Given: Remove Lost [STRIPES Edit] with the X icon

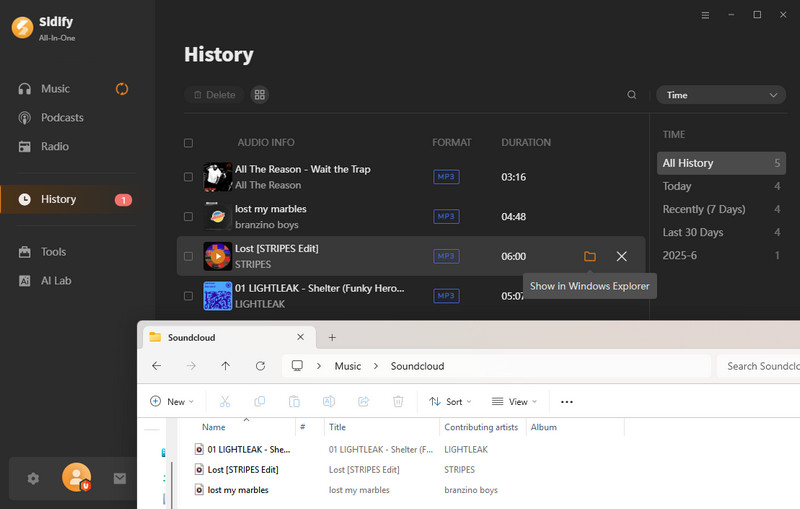Looking at the screenshot, I should (x=622, y=257).
